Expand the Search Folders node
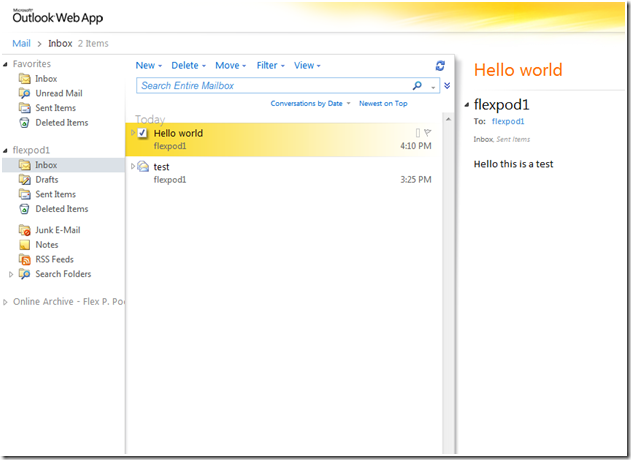 (11, 274)
